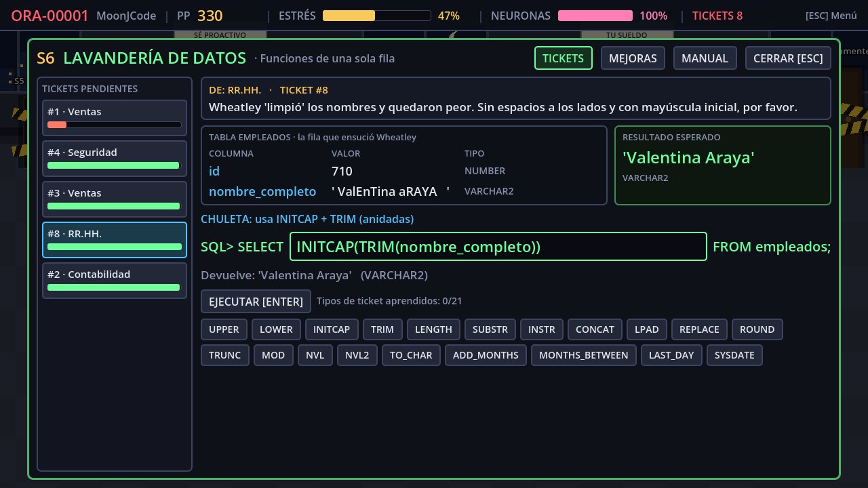Click the 47% stress percentage
This screenshot has width=868, height=488.
(x=449, y=16)
